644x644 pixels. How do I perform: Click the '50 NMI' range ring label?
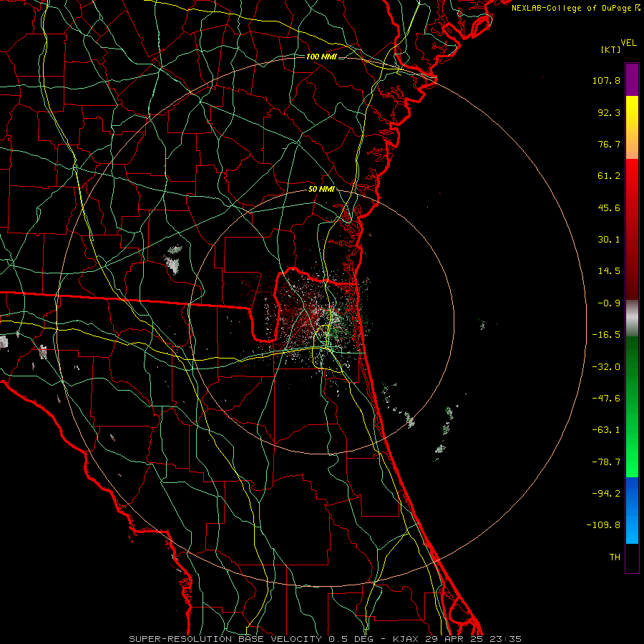(321, 190)
